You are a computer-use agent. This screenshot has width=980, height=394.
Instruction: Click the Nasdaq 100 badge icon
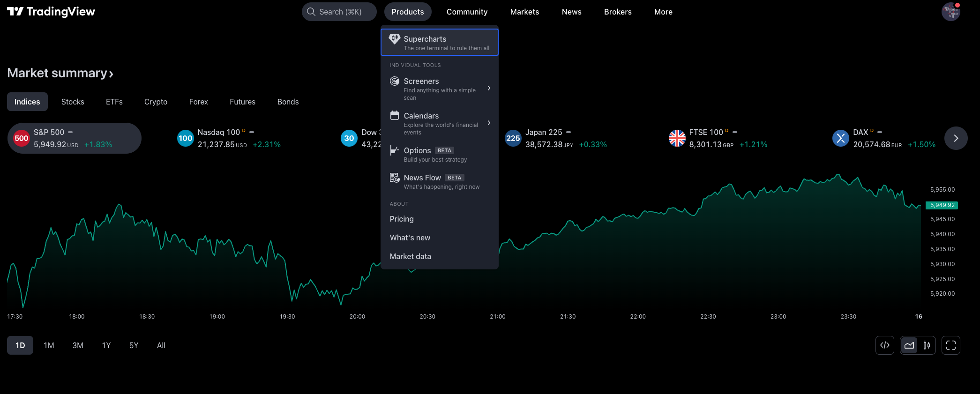185,138
